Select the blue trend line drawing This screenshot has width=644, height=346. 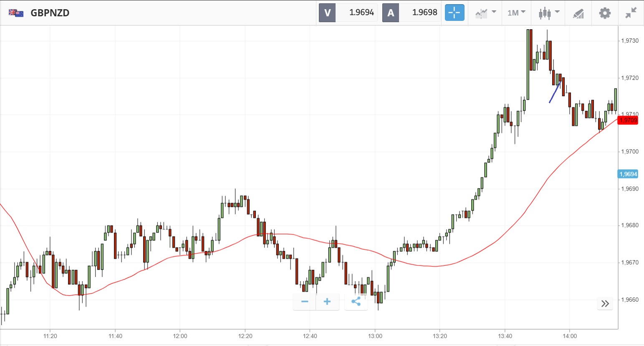555,92
